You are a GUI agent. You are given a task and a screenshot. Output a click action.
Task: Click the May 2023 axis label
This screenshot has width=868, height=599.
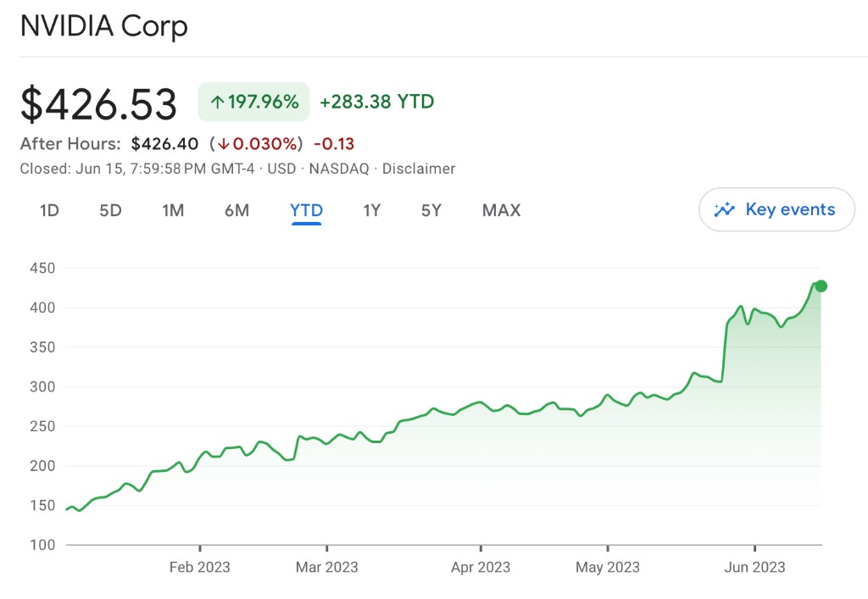click(x=607, y=567)
